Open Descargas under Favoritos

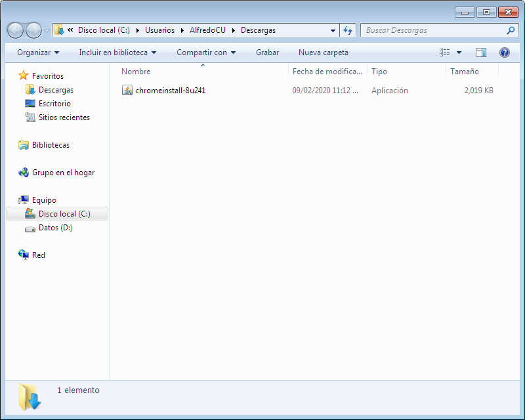(x=56, y=90)
